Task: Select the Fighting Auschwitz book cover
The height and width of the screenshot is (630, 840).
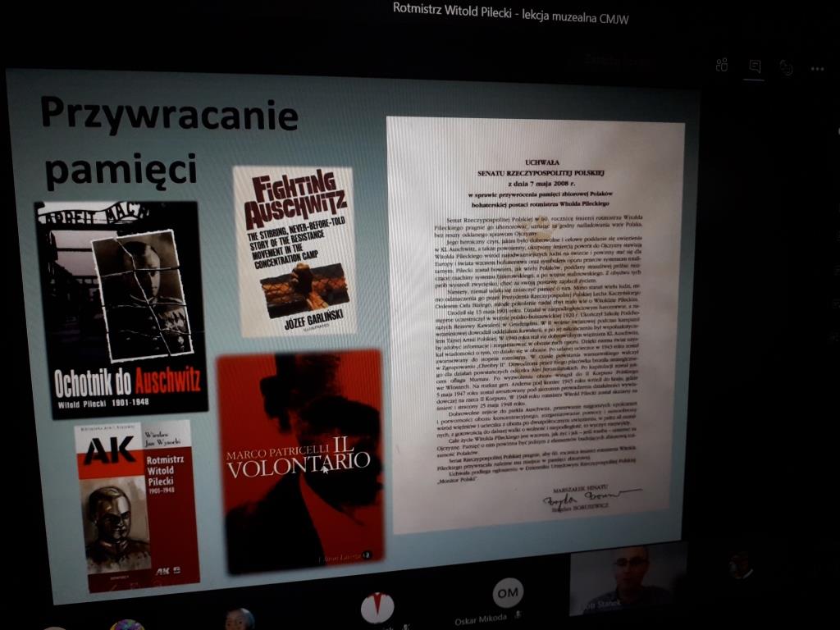Action: pyautogui.click(x=295, y=250)
